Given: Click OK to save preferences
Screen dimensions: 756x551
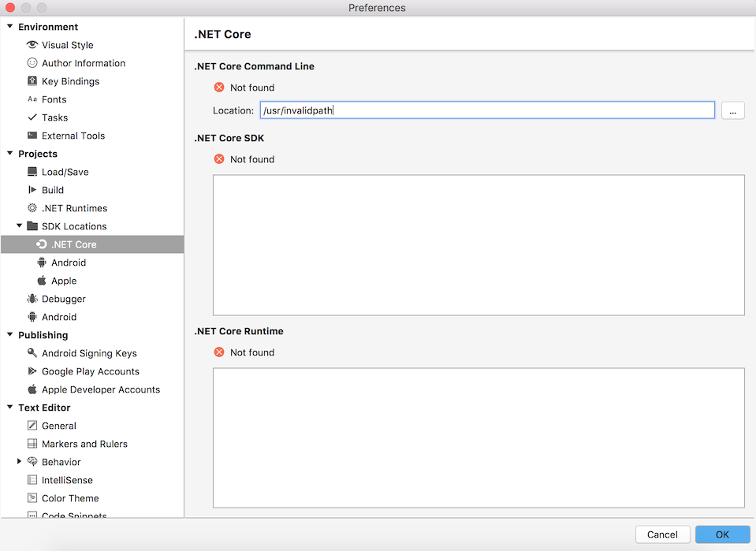Looking at the screenshot, I should click(x=722, y=534).
